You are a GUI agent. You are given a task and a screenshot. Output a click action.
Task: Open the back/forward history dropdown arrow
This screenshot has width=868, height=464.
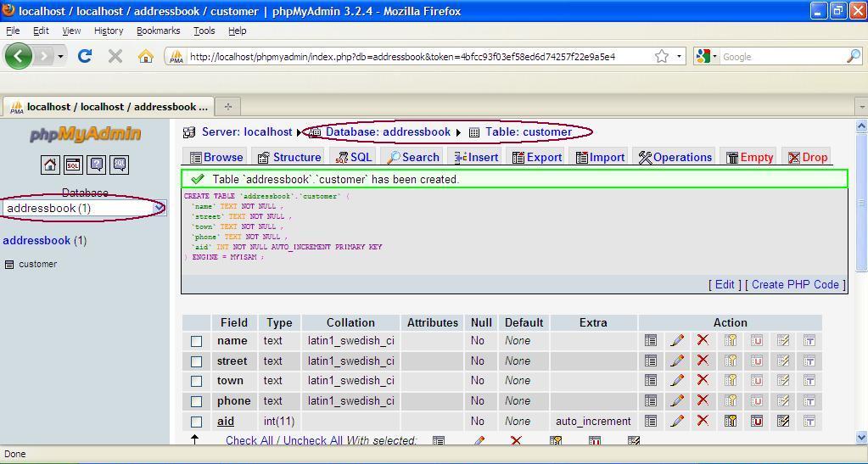pos(59,57)
